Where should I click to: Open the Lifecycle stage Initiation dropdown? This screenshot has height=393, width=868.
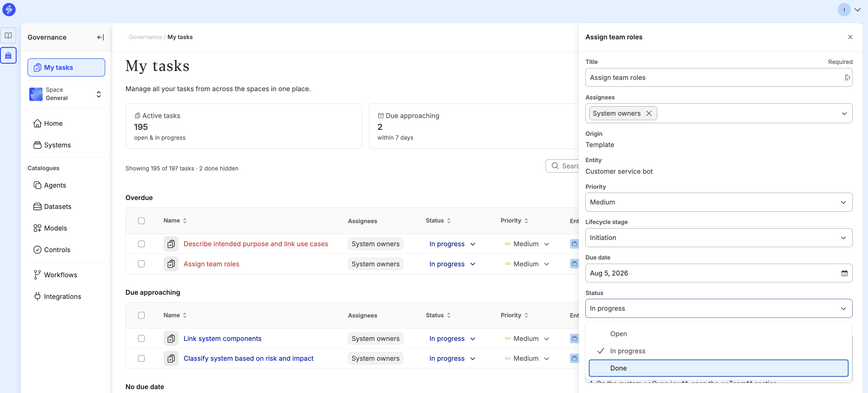pyautogui.click(x=719, y=237)
